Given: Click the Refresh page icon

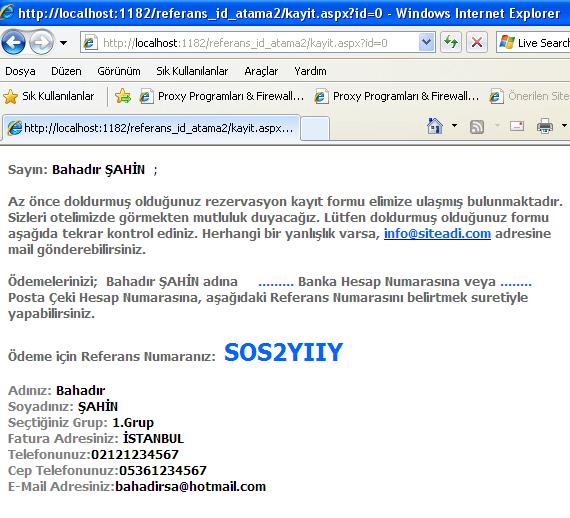Looking at the screenshot, I should (451, 43).
